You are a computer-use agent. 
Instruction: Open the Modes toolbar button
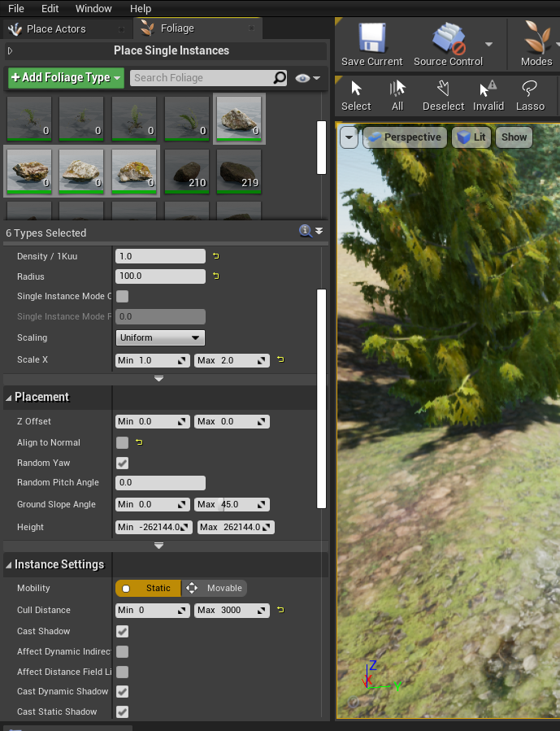[x=536, y=44]
